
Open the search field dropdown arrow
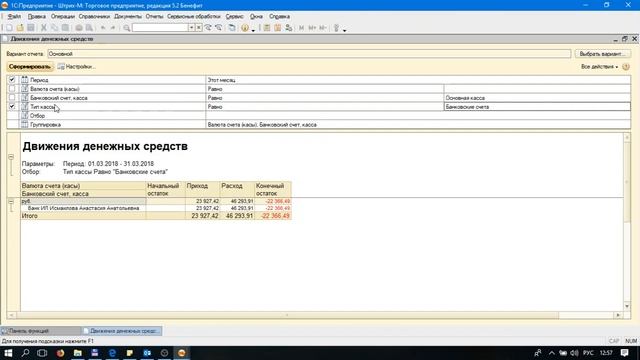tap(191, 28)
